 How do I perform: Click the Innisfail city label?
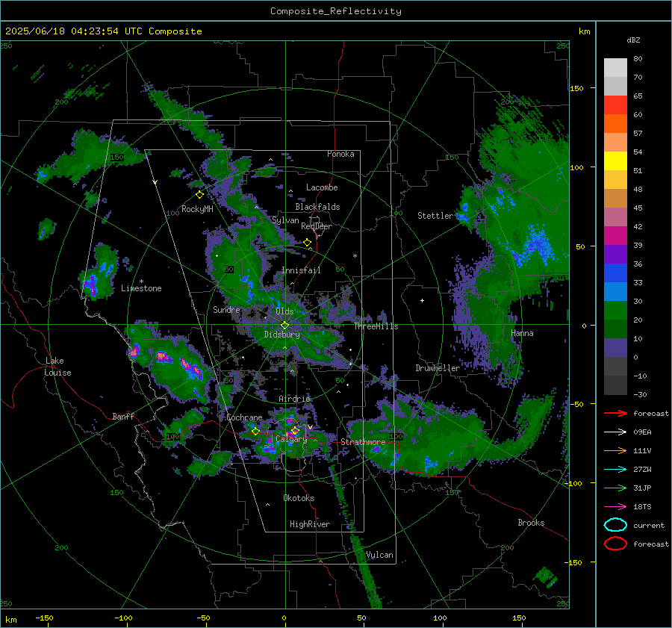pyautogui.click(x=301, y=270)
